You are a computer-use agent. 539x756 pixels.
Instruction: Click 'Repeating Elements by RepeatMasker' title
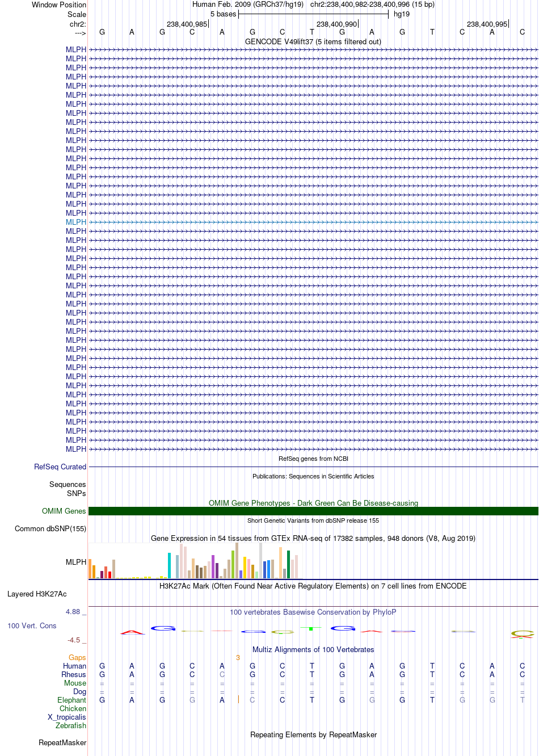click(313, 734)
